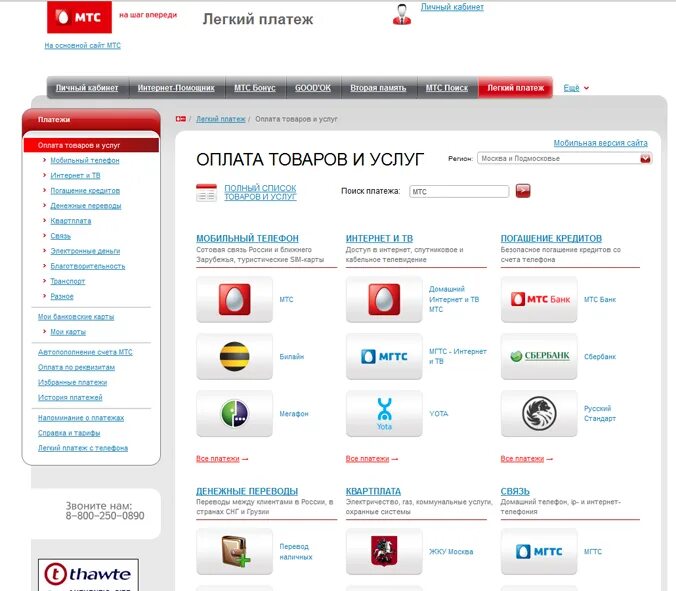Open Связь sidebar link

(61, 236)
